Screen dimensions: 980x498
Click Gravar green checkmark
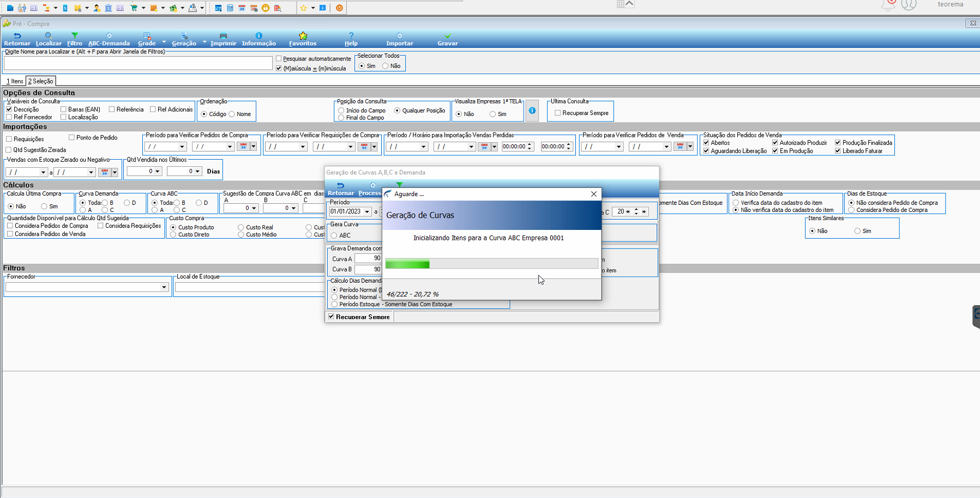[x=448, y=36]
